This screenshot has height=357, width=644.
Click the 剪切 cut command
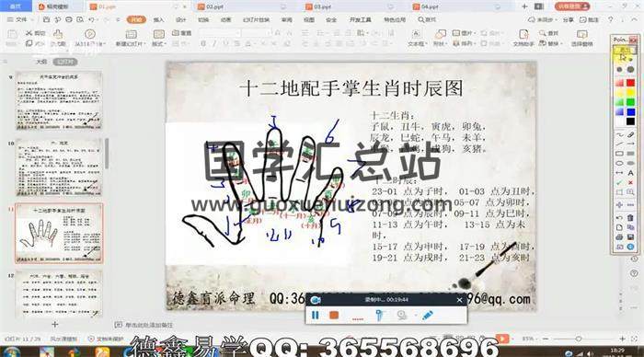click(x=35, y=33)
